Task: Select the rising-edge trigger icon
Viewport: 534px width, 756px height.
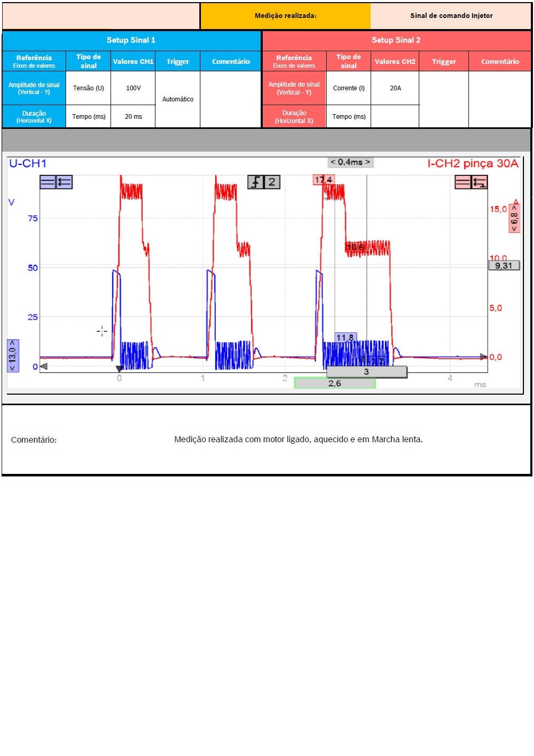Action: pos(255,182)
